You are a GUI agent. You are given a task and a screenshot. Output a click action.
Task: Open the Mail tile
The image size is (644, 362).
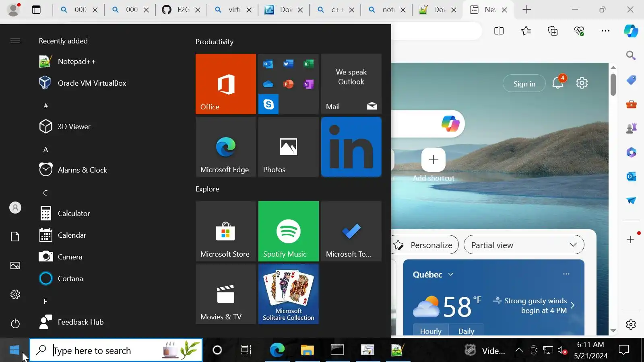(351, 84)
